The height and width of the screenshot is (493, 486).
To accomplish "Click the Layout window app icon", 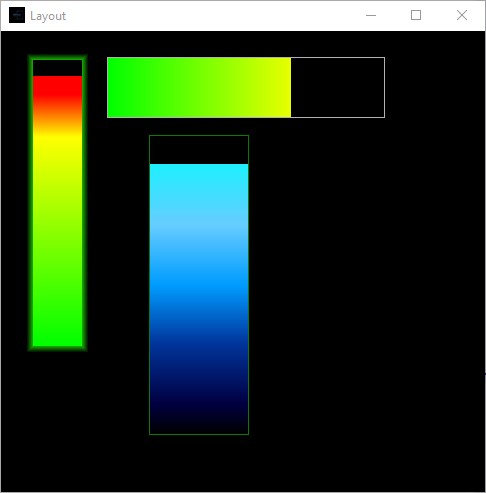I will [x=17, y=15].
